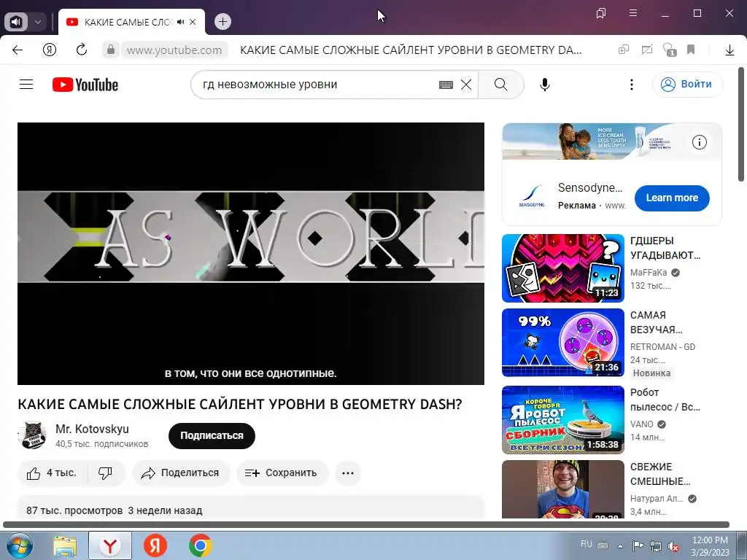Screen dimensions: 747x560
Task: Dislike the video
Action: pos(105,472)
